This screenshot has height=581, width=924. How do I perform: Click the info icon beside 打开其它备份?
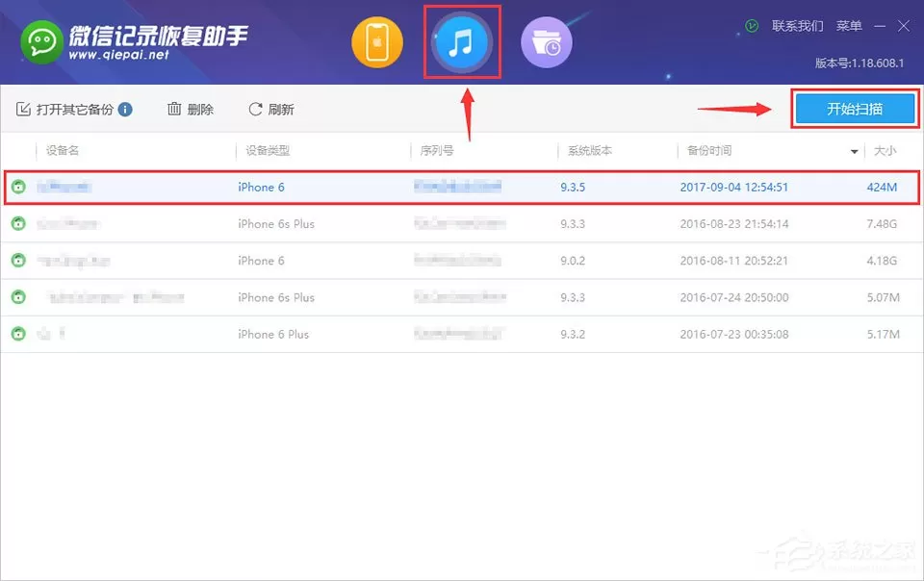125,110
